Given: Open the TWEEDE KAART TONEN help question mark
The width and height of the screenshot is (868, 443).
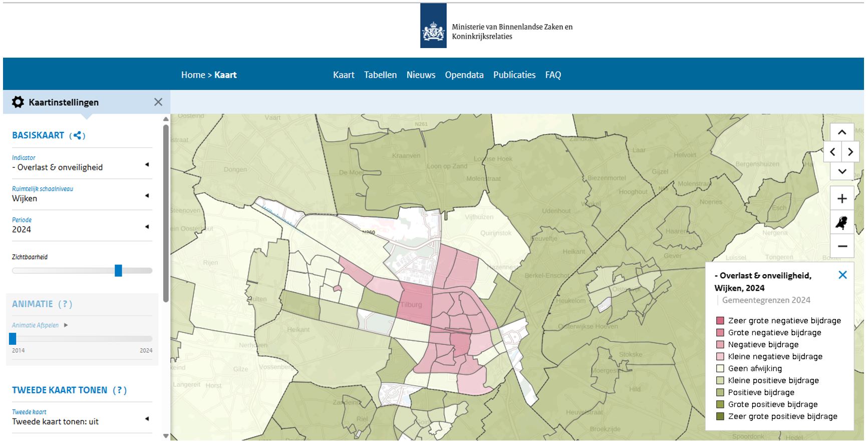Looking at the screenshot, I should tap(120, 390).
